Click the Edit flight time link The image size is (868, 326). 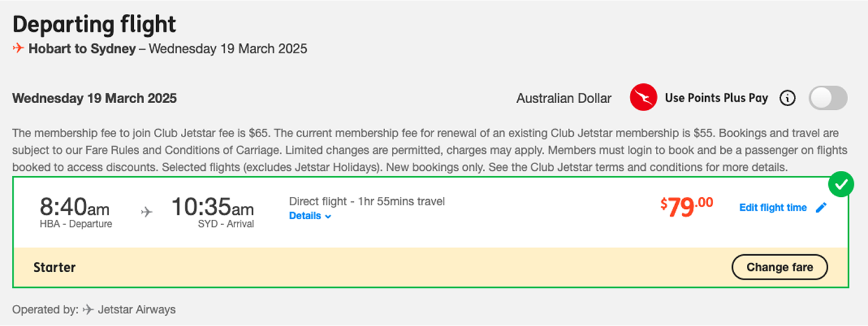coord(773,208)
